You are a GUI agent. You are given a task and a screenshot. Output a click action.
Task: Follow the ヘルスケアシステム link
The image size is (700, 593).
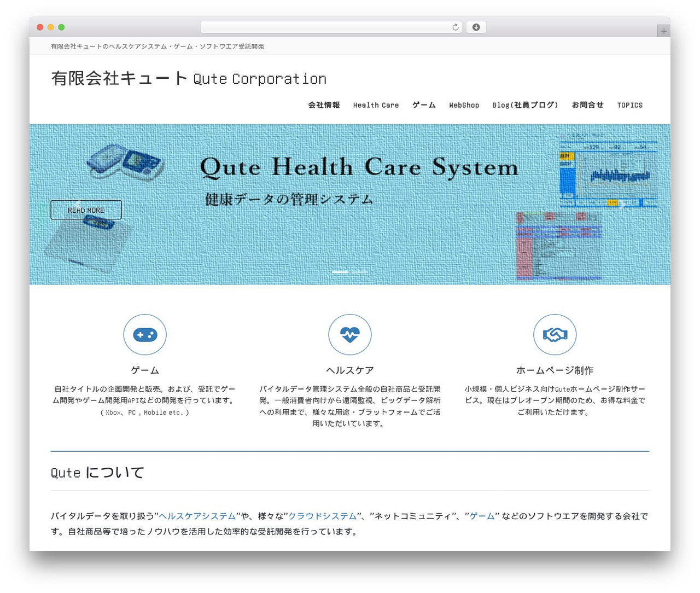(x=197, y=516)
